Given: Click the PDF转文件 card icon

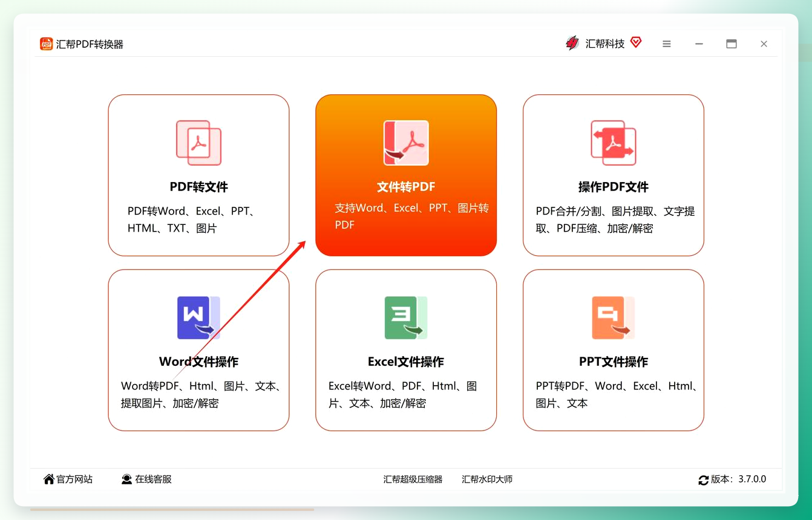Looking at the screenshot, I should [x=198, y=143].
